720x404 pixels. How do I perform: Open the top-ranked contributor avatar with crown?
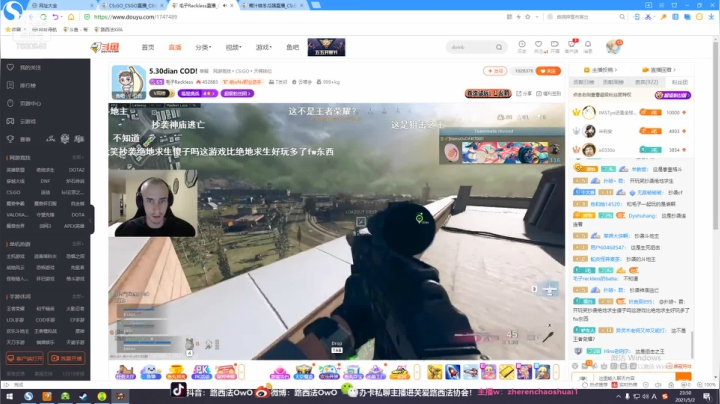[589, 112]
